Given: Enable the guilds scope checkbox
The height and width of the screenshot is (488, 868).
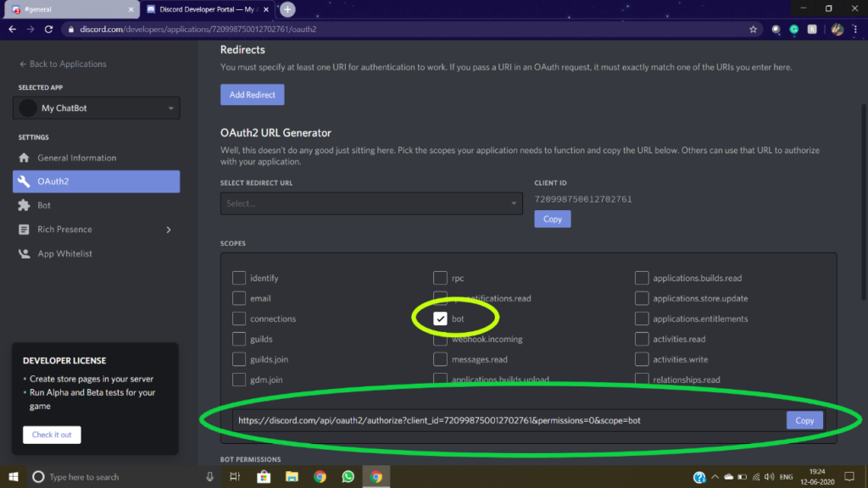Looking at the screenshot, I should tap(238, 339).
